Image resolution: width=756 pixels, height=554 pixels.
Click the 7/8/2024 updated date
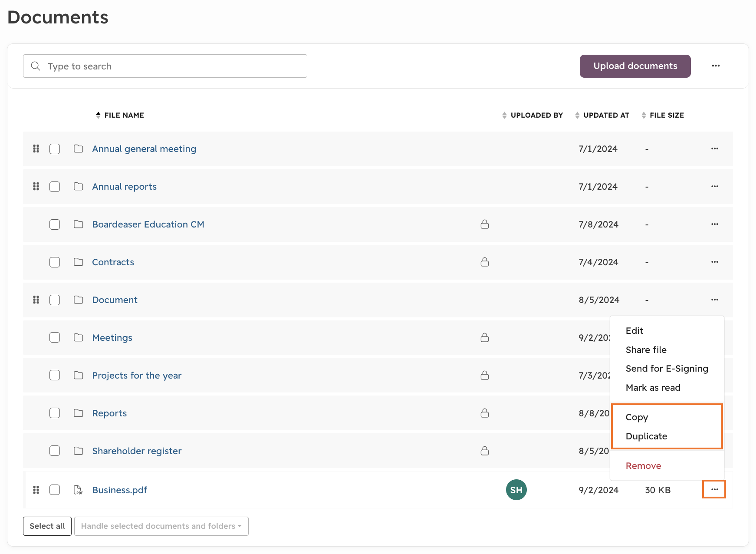click(x=598, y=224)
